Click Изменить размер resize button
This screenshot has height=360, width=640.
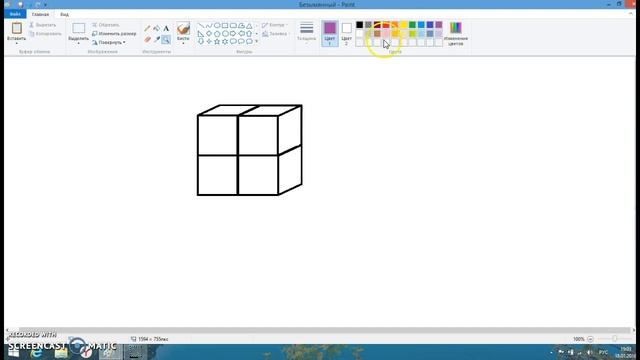[114, 33]
